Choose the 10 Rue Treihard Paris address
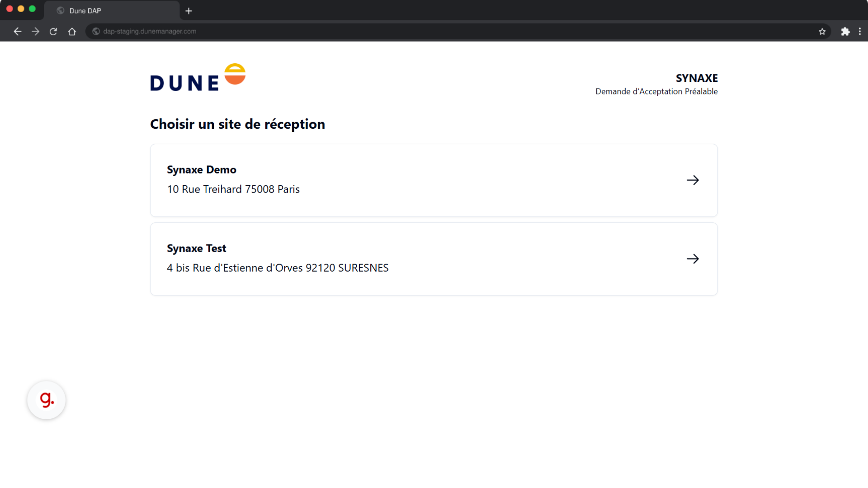 (x=233, y=189)
